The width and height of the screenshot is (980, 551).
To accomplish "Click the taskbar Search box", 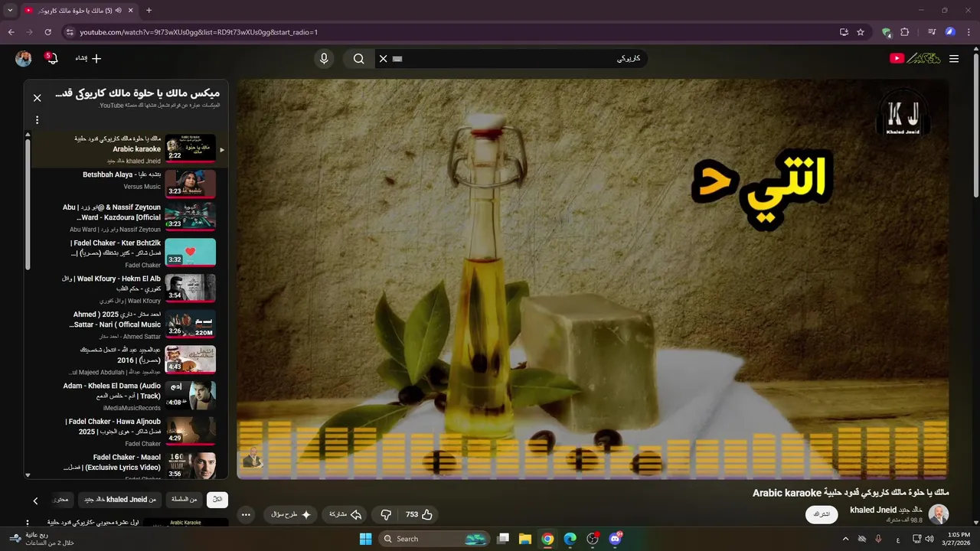I will tap(434, 539).
